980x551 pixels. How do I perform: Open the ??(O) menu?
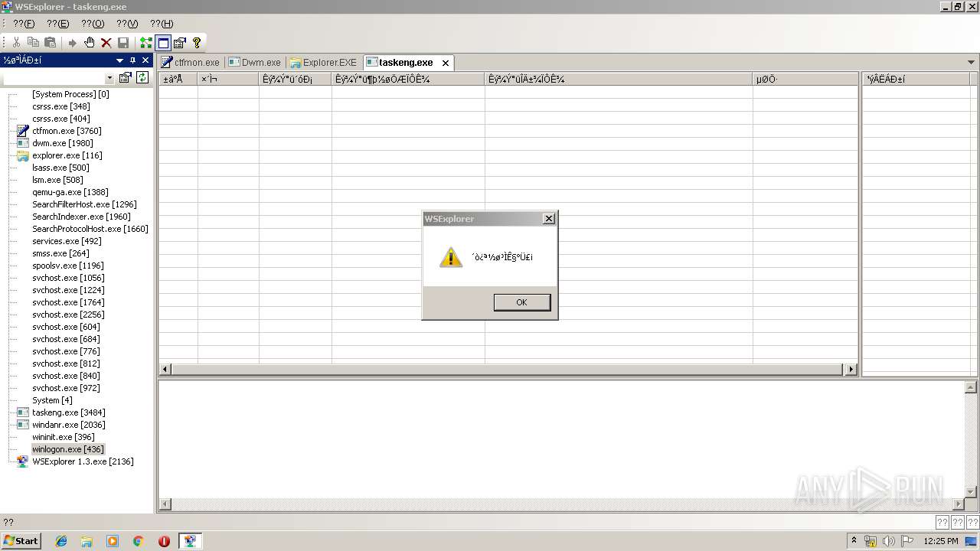click(93, 24)
